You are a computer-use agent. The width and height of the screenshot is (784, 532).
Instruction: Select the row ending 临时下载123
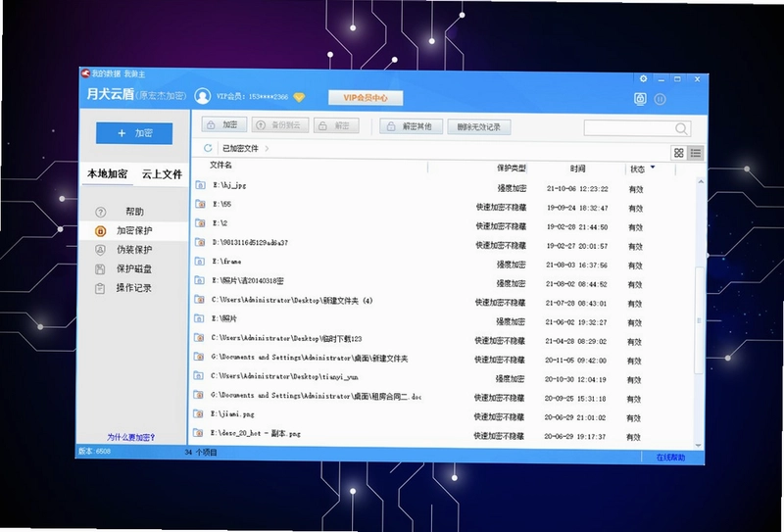point(443,339)
